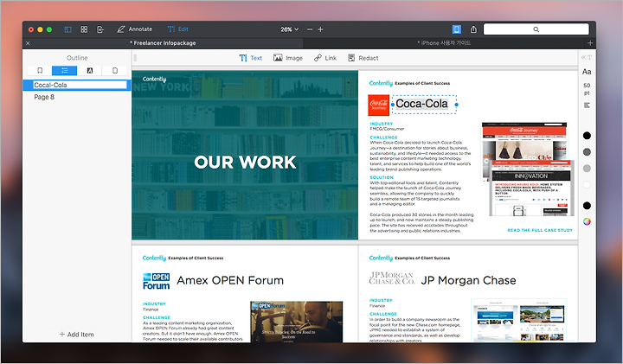Open the multicolor custom color picker
623x364 pixels.
[587, 221]
